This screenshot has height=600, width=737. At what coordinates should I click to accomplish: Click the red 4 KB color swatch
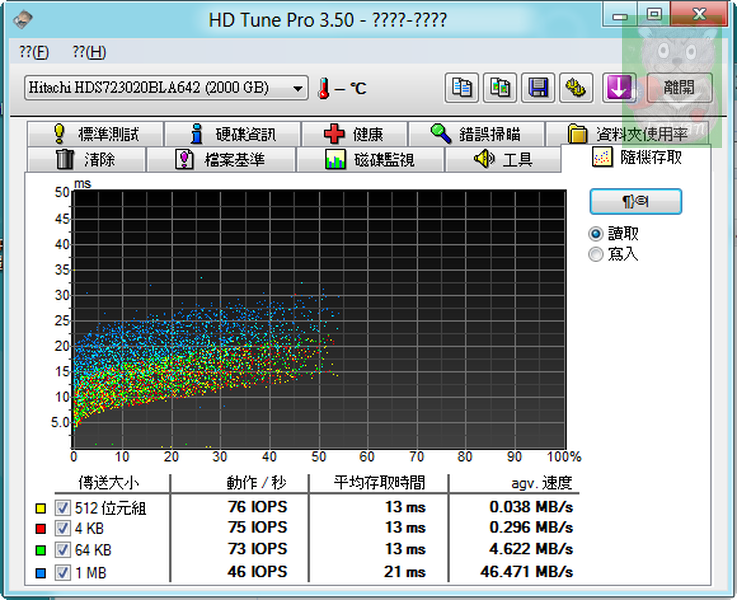click(x=40, y=529)
